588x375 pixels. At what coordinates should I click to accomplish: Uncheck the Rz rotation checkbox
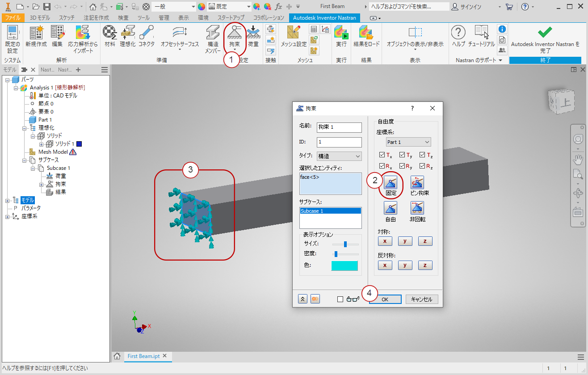click(422, 166)
